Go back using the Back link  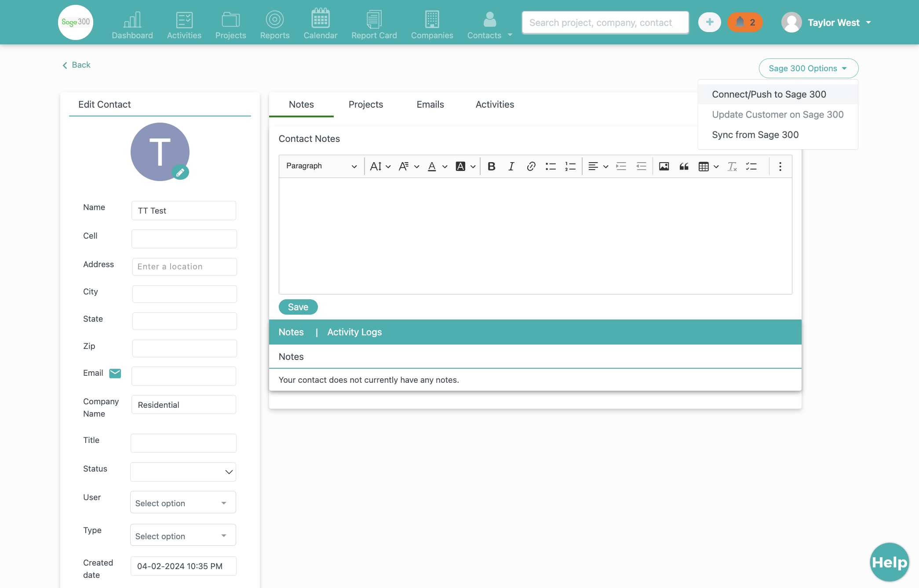[76, 65]
